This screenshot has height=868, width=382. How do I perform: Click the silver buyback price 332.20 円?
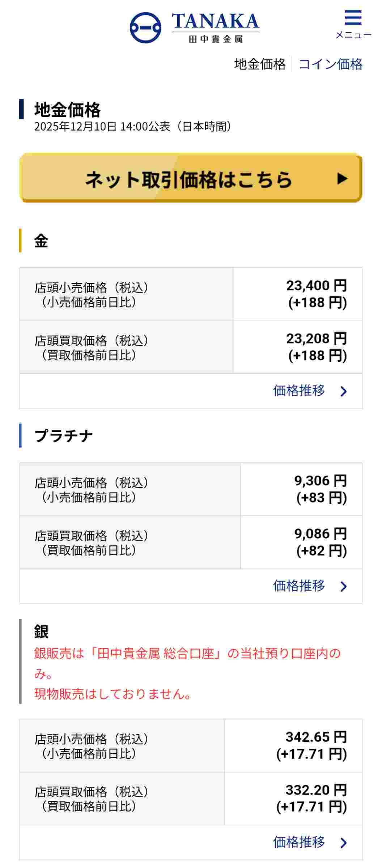click(x=316, y=790)
